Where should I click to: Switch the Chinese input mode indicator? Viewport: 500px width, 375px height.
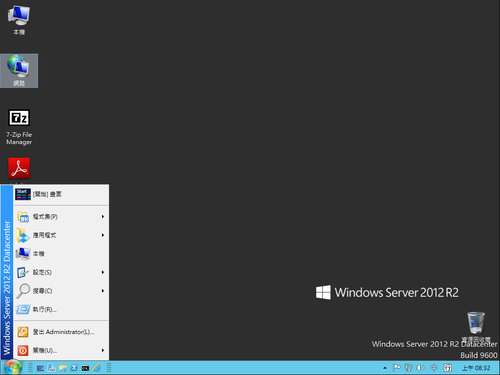click(434, 368)
